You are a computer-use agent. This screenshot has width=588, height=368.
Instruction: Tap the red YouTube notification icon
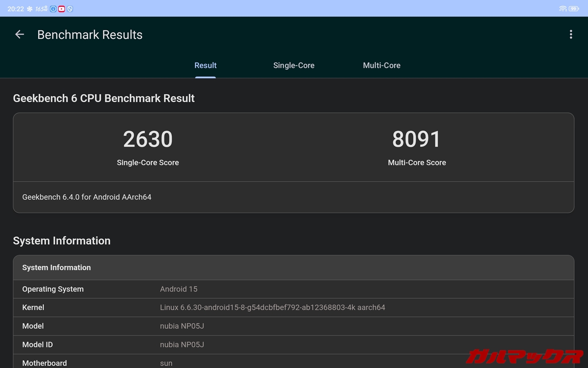coord(62,9)
